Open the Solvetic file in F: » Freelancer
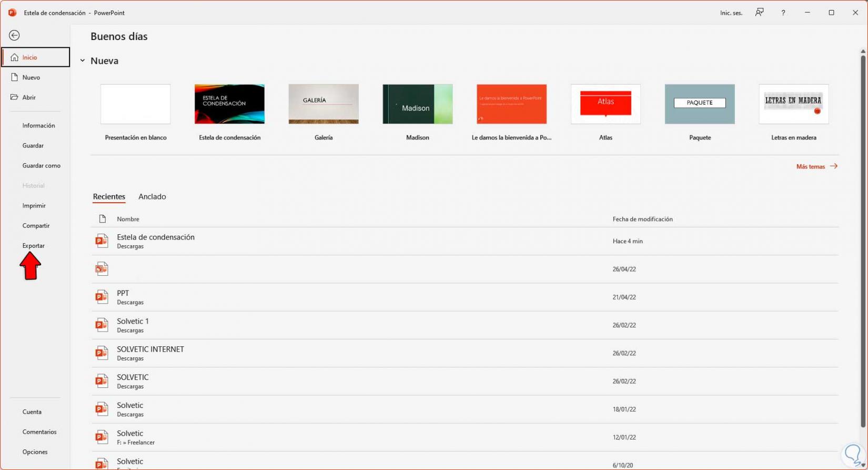 [465, 437]
